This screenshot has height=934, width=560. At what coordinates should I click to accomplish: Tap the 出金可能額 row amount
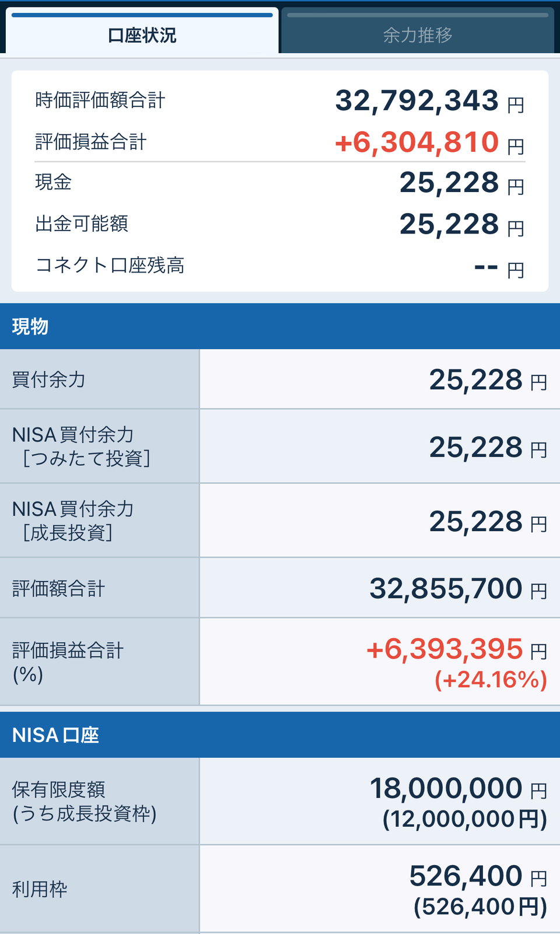point(449,224)
